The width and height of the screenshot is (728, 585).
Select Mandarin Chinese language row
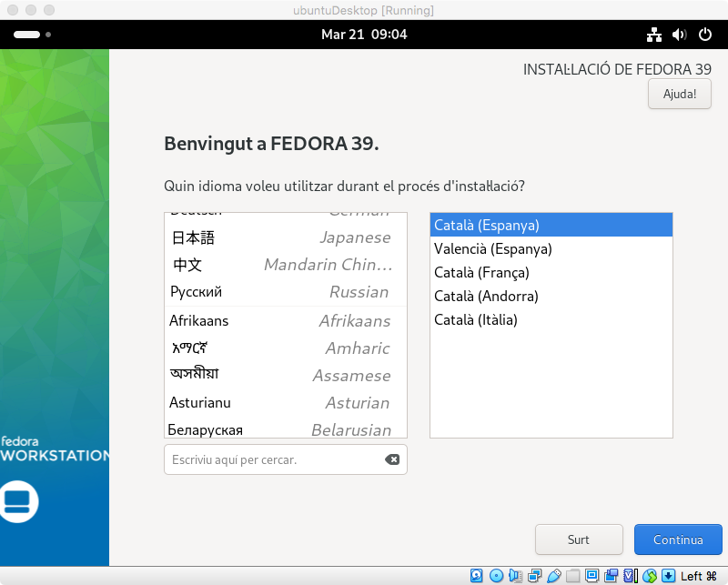286,265
